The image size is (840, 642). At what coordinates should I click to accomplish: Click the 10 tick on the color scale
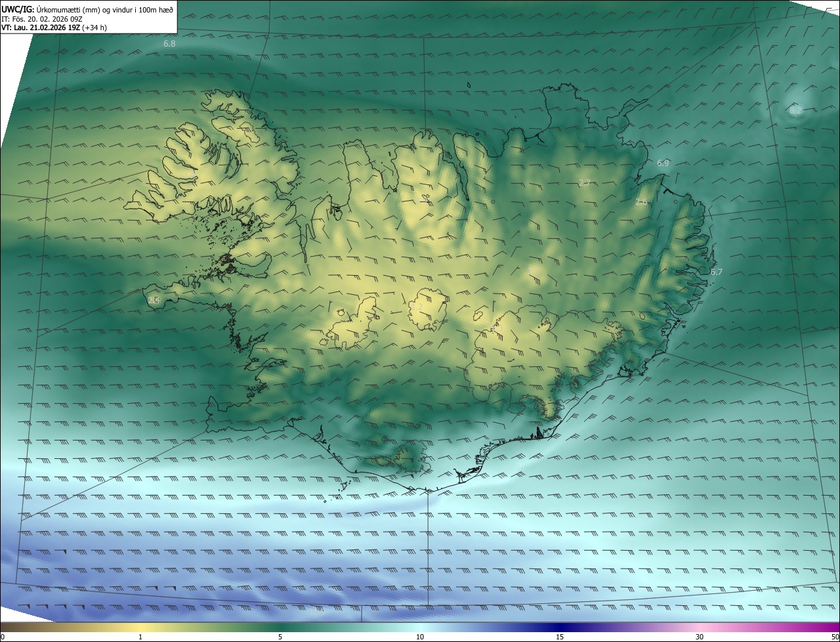(x=420, y=637)
